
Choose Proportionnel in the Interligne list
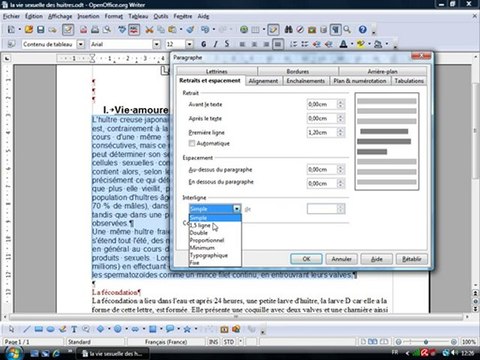tap(215, 240)
